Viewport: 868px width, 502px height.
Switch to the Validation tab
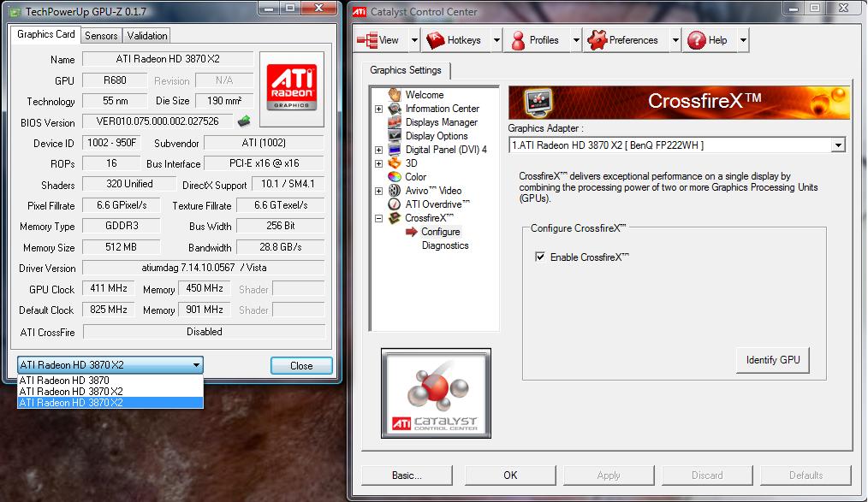146,35
